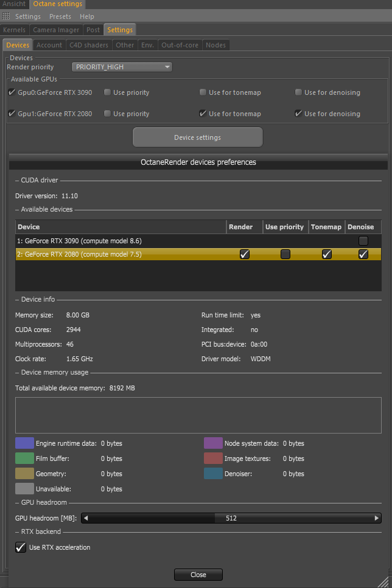Screen dimensions: 392x588
Task: Open the Render priority dropdown
Action: (122, 67)
